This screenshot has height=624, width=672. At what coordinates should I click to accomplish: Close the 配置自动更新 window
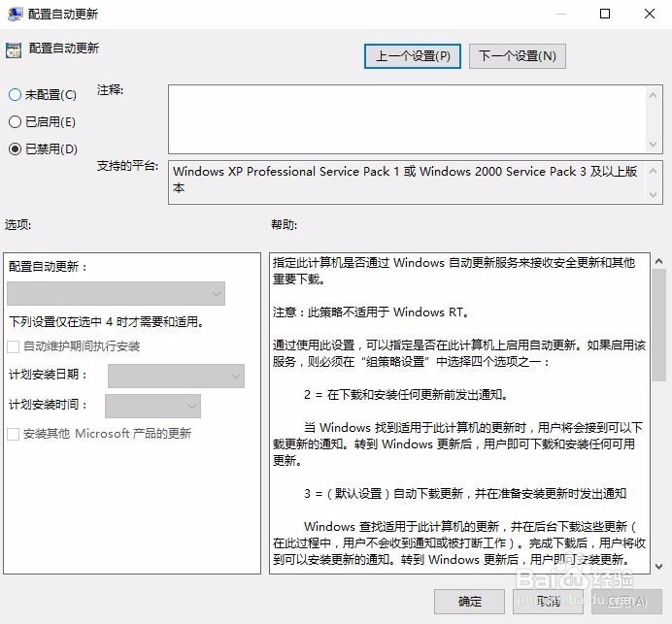650,14
